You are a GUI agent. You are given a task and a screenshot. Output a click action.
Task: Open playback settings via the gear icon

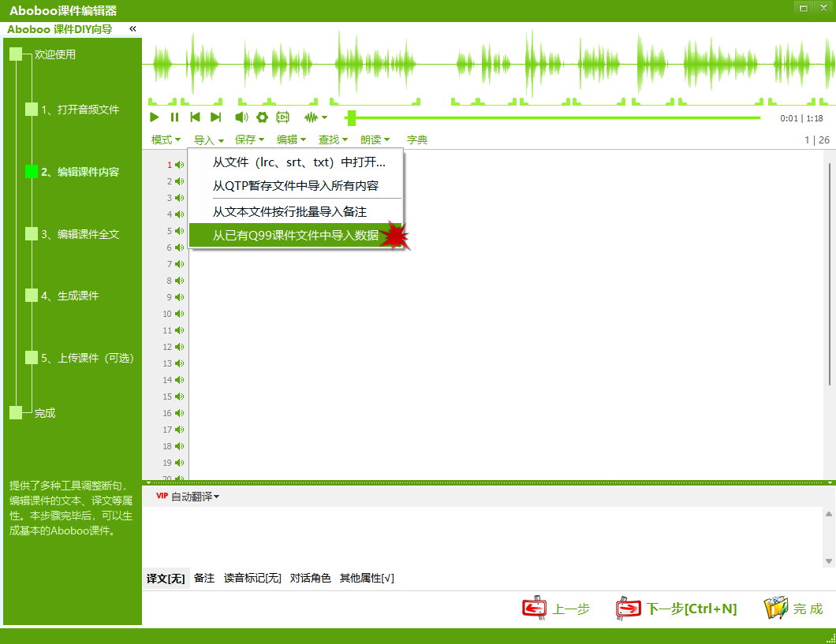[x=262, y=117]
